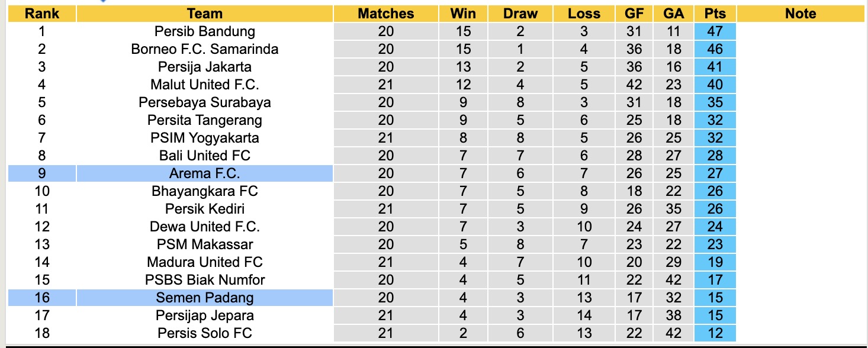Viewport: 868px width, 348px height.
Task: Click the highlighted Arema F.C. row name
Action: click(x=204, y=173)
